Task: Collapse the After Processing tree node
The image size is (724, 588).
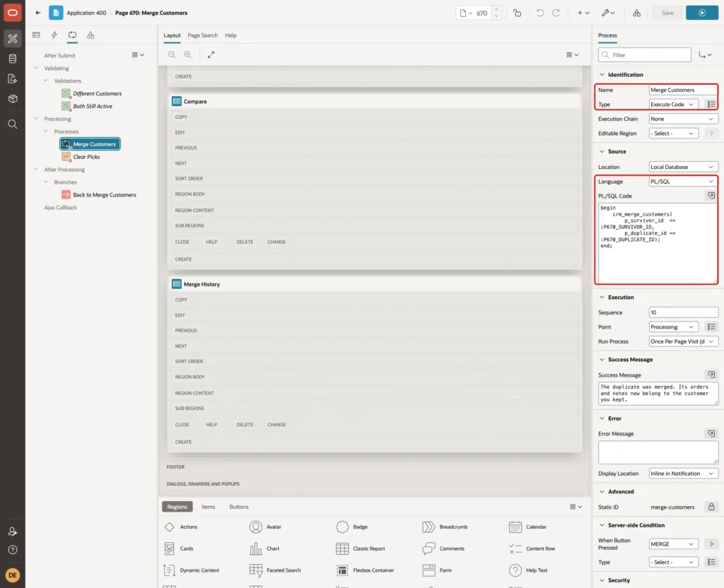Action: click(35, 170)
